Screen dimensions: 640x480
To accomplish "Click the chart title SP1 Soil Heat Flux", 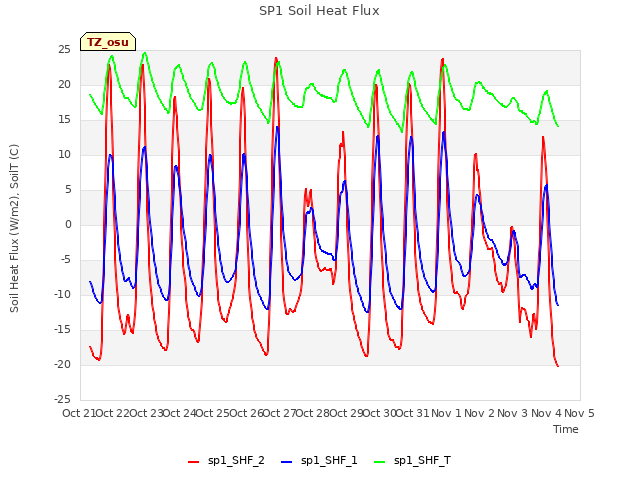I will coord(319,11).
